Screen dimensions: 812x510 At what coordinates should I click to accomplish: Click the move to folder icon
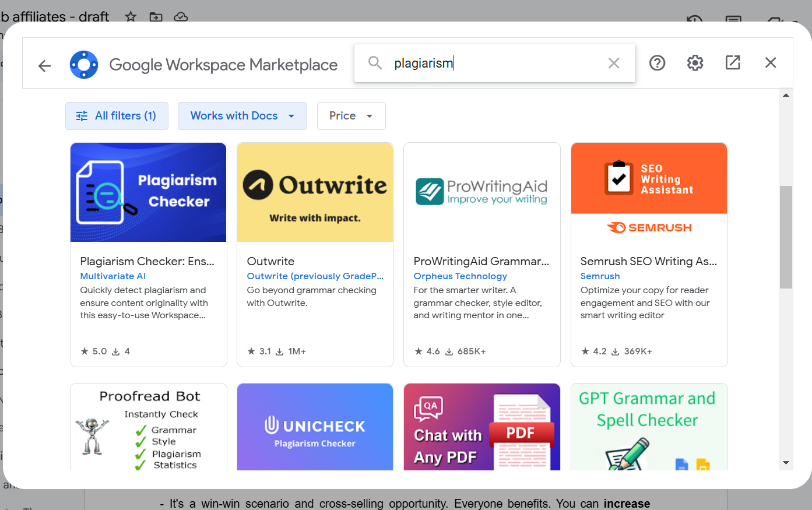pos(156,16)
